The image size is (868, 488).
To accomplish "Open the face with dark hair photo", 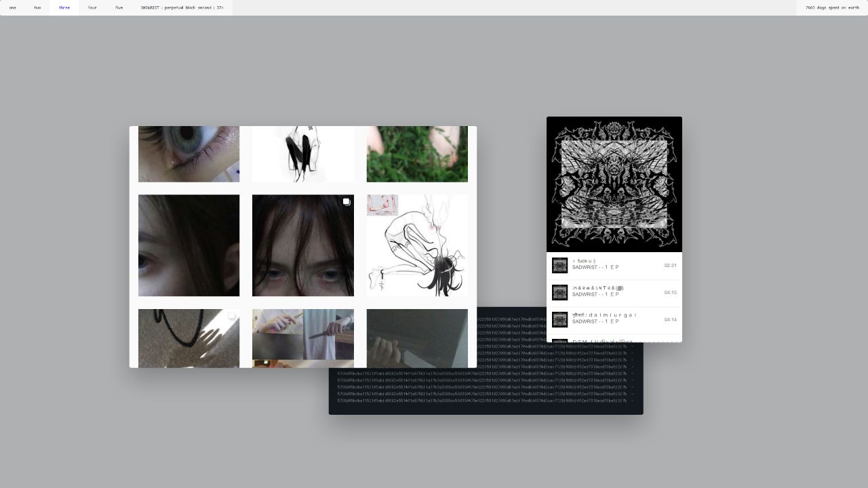I will 302,245.
